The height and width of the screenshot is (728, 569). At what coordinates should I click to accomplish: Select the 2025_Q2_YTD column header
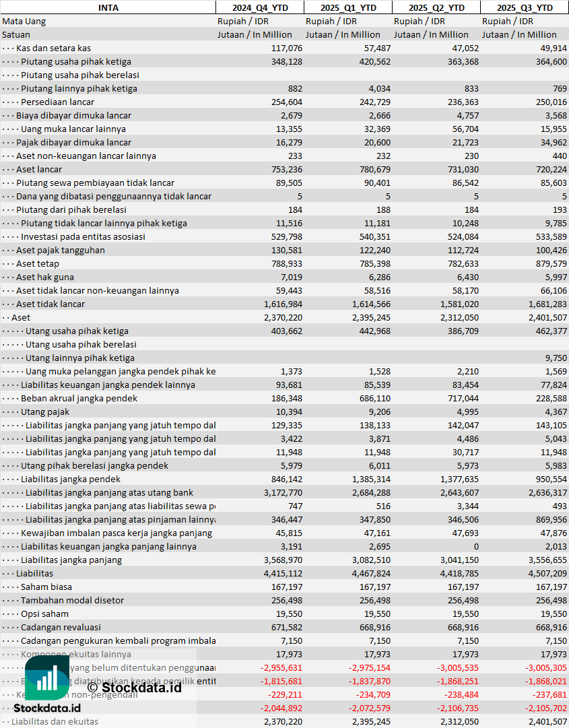pyautogui.click(x=436, y=7)
